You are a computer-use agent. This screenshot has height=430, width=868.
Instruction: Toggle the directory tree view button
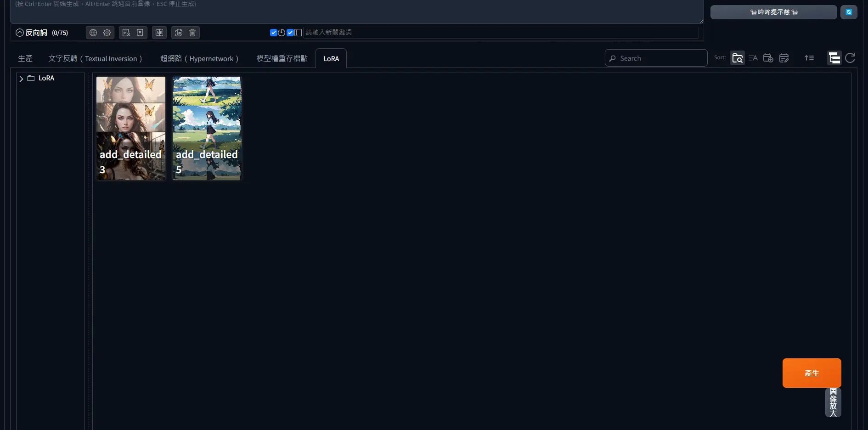834,58
